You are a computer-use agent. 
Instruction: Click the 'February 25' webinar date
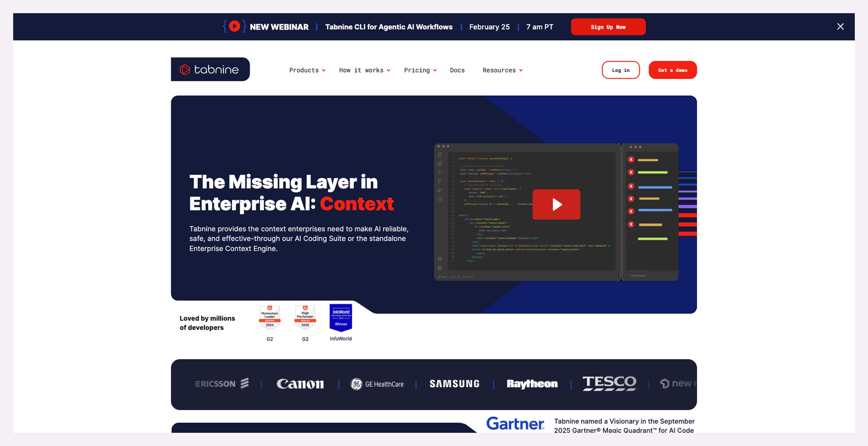[x=489, y=27]
